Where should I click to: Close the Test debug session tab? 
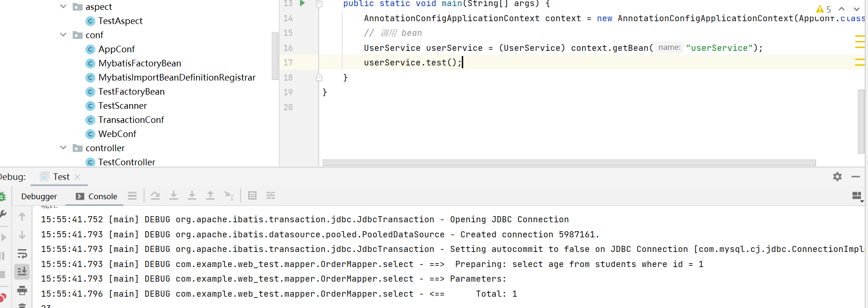pyautogui.click(x=78, y=177)
